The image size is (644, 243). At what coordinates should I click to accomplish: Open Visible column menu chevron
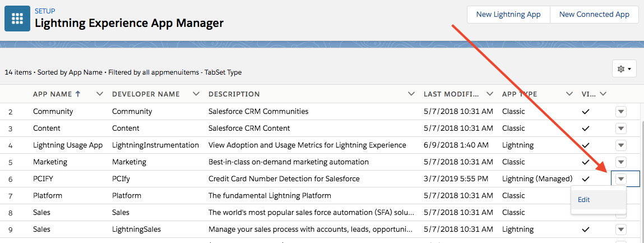[x=603, y=94]
